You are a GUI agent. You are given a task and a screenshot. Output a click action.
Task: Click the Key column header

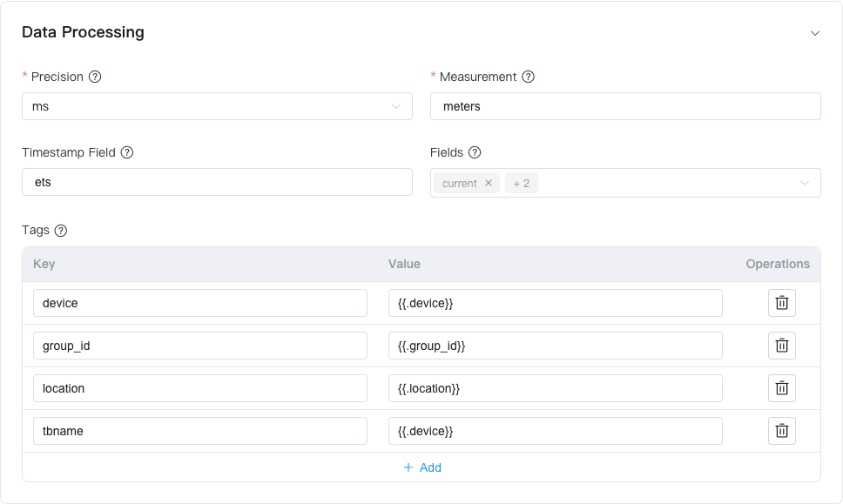coord(44,264)
